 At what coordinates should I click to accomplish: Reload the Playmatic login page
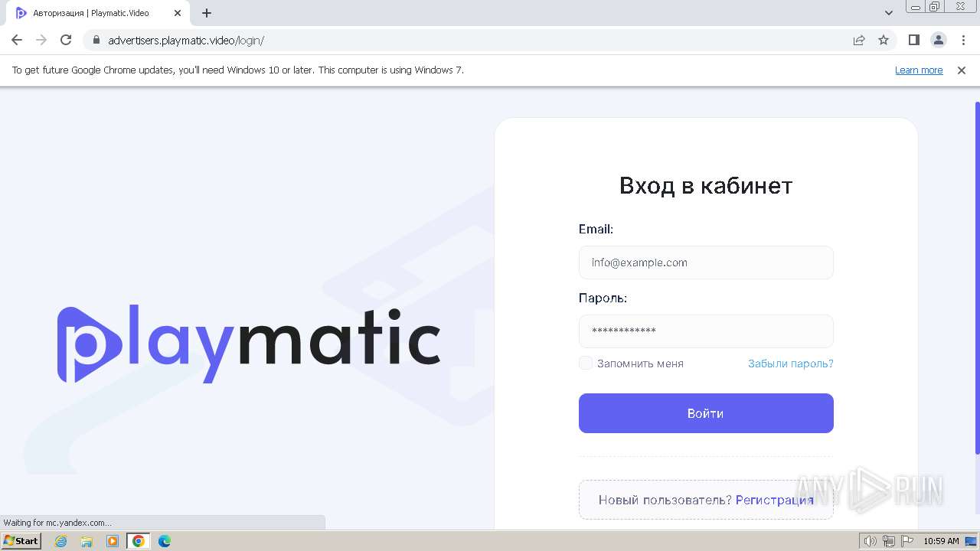(x=66, y=40)
